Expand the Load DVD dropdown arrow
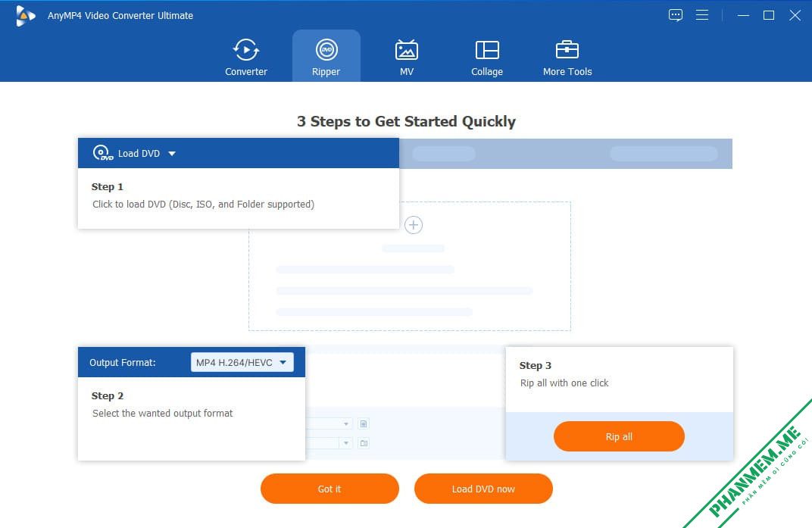 coord(172,153)
